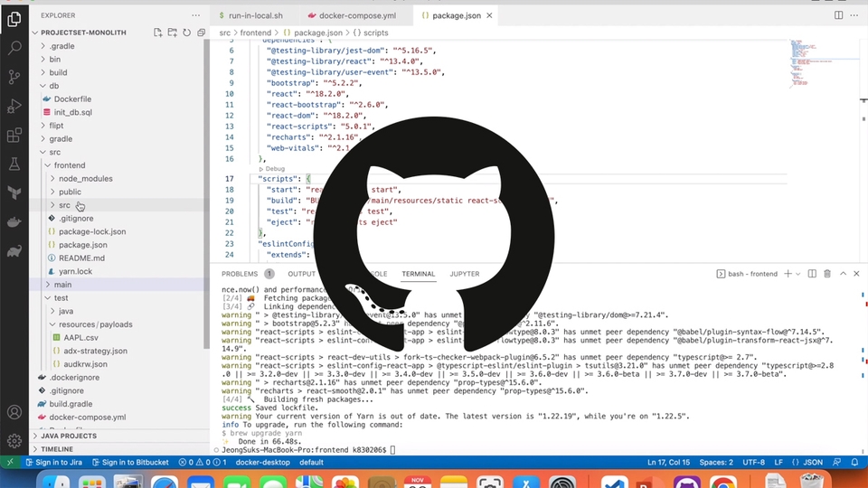
Task: Open adx-strategy.json file
Action: pyautogui.click(x=95, y=351)
